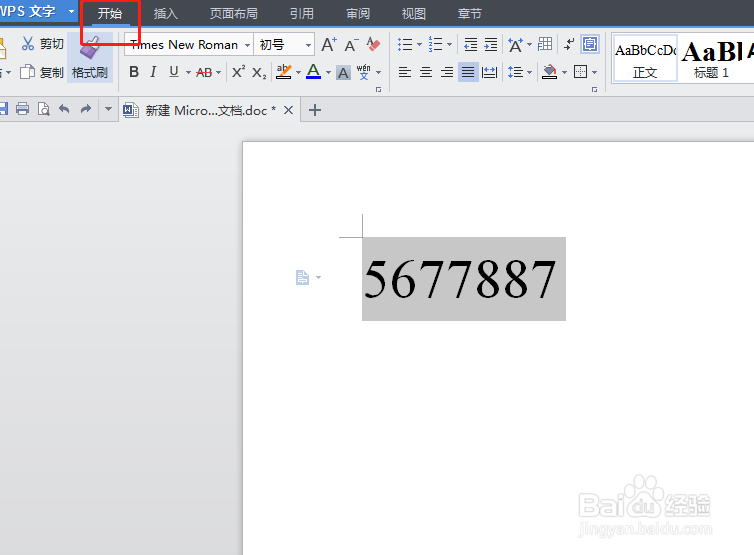The image size is (754, 555).
Task: Apply paragraph shading fill color
Action: click(550, 72)
